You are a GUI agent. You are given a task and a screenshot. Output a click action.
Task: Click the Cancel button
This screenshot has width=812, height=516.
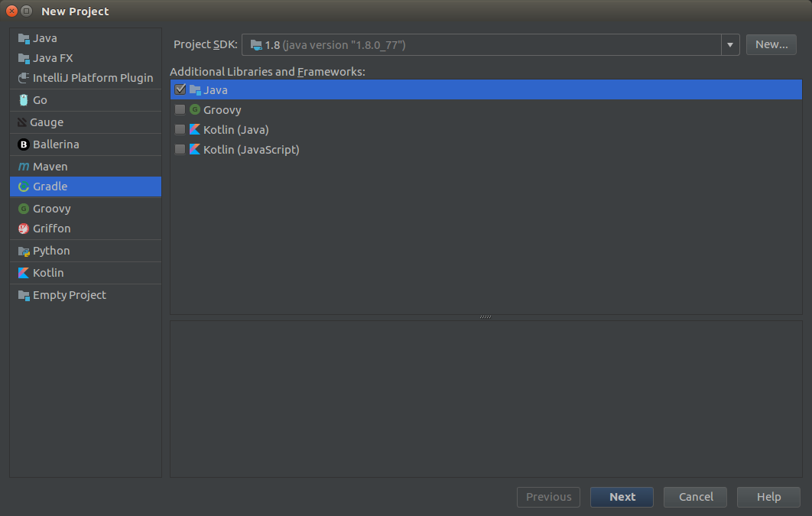[696, 497]
